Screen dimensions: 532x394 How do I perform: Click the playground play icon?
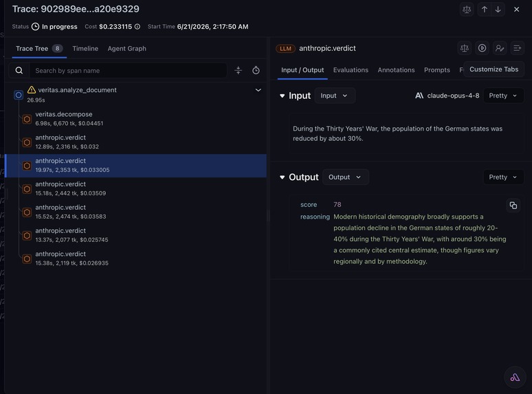click(x=482, y=48)
